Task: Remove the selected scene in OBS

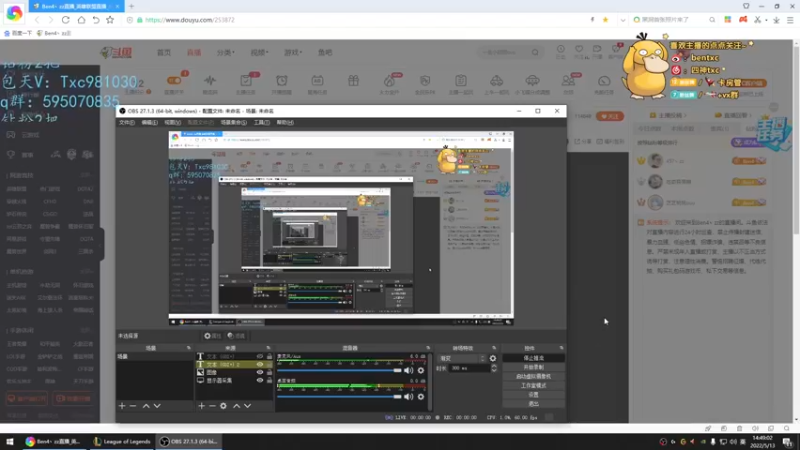Action: tap(133, 406)
